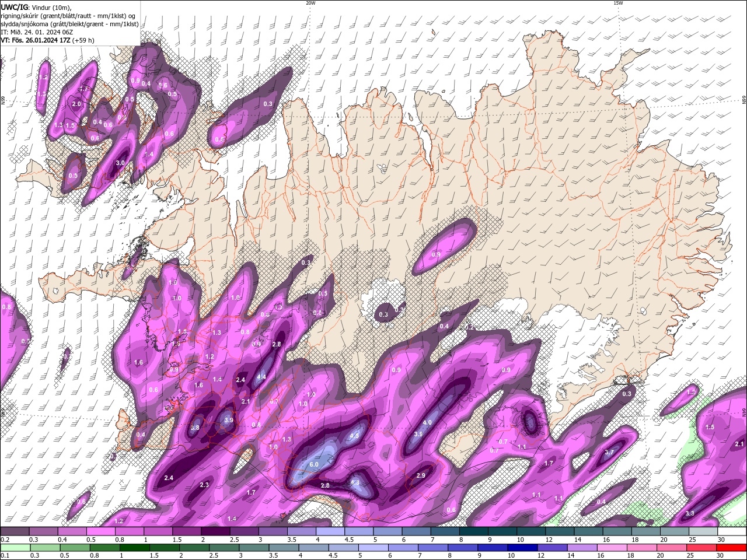This screenshot has width=747, height=560.
Task: Click the '20W' longitude label
Action: point(310,3)
